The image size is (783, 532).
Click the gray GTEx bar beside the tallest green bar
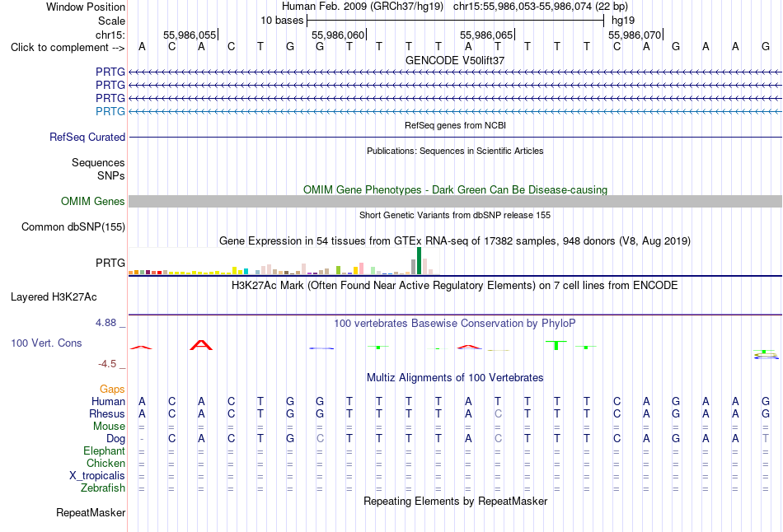413,267
